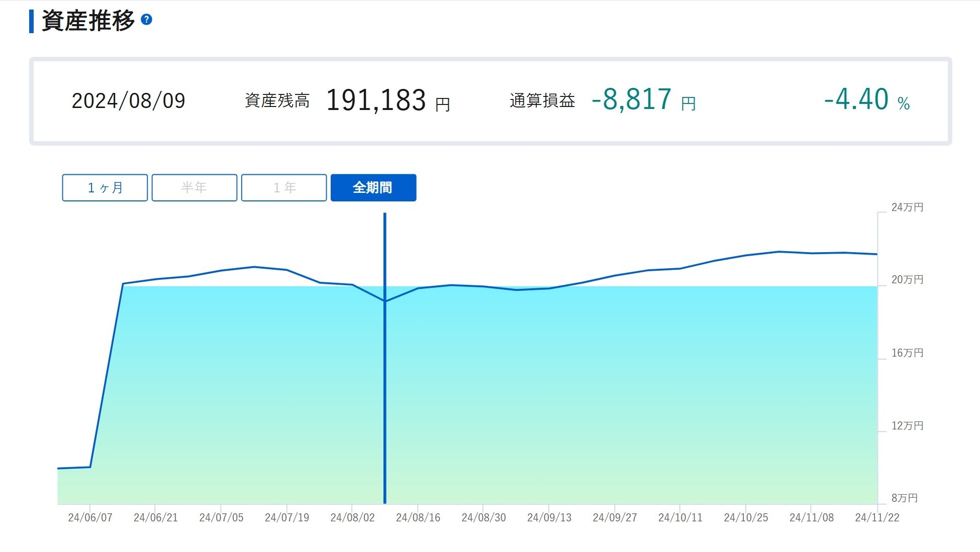This screenshot has width=980, height=552.
Task: Click the 資産推移 section heading
Action: click(88, 21)
